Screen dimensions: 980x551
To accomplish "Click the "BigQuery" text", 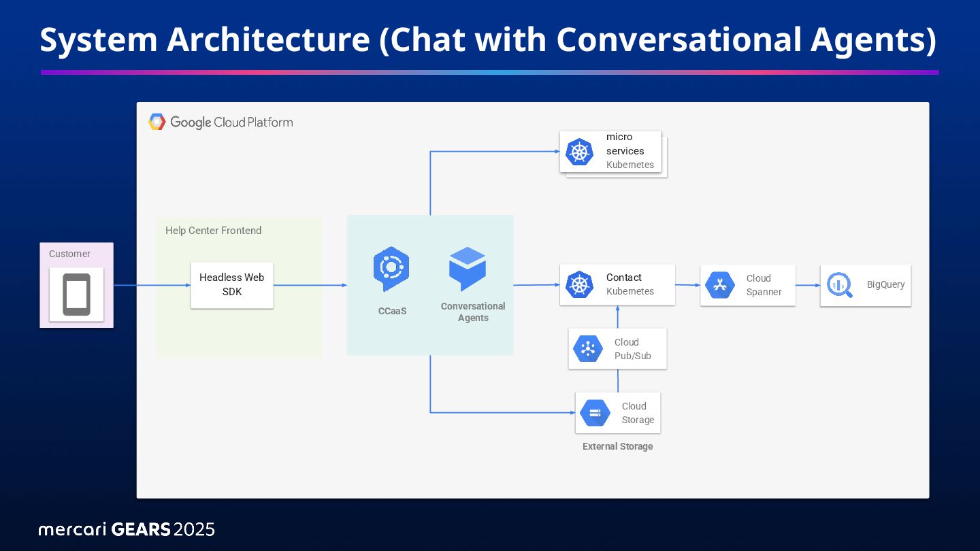I will [886, 284].
